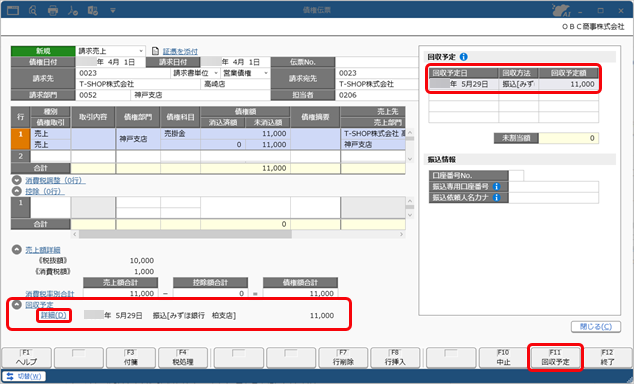Collapse the 消費税調整 (0行) section
This screenshot has width=634, height=384.
pyautogui.click(x=17, y=180)
